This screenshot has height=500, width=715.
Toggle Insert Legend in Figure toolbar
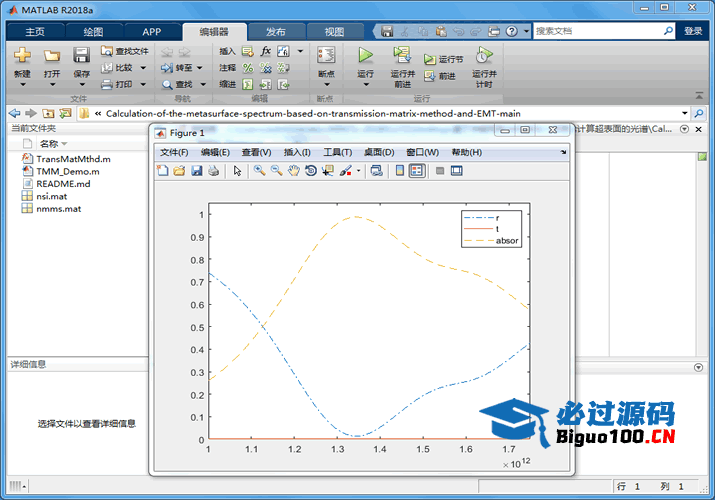[x=417, y=171]
